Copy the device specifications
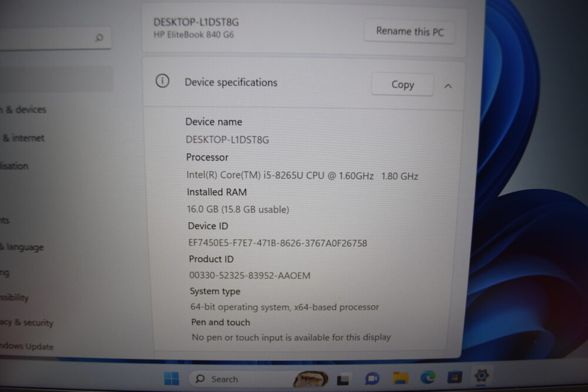 402,85
